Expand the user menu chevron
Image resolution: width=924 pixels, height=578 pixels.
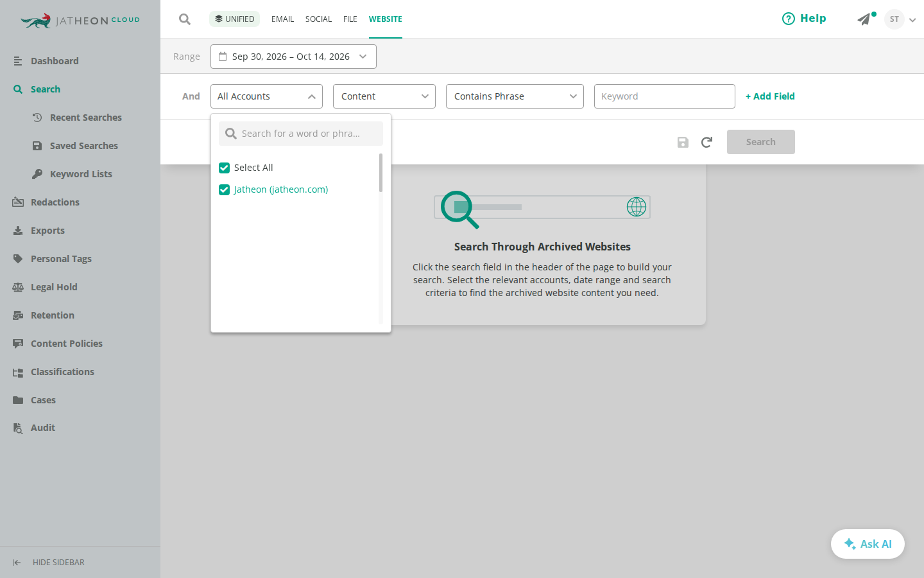[x=912, y=20]
